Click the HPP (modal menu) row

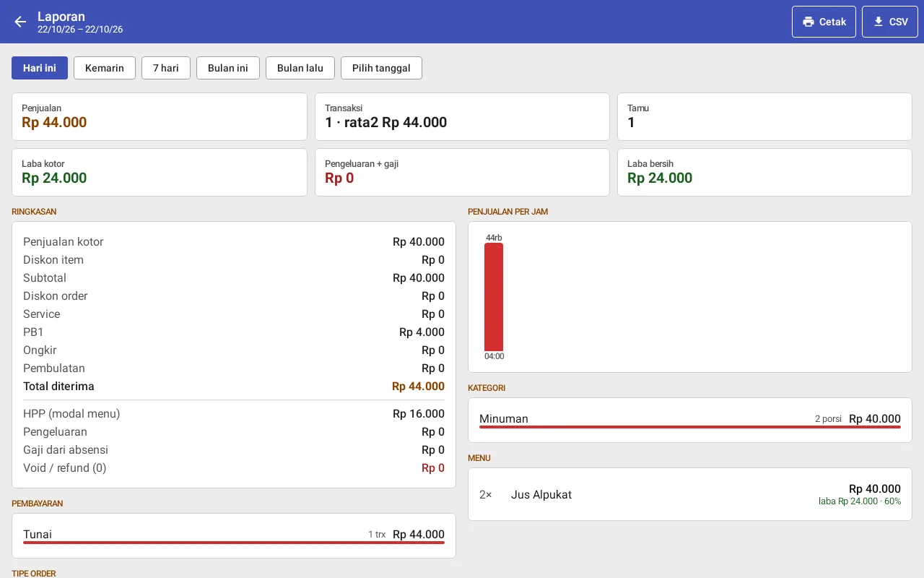[234, 414]
